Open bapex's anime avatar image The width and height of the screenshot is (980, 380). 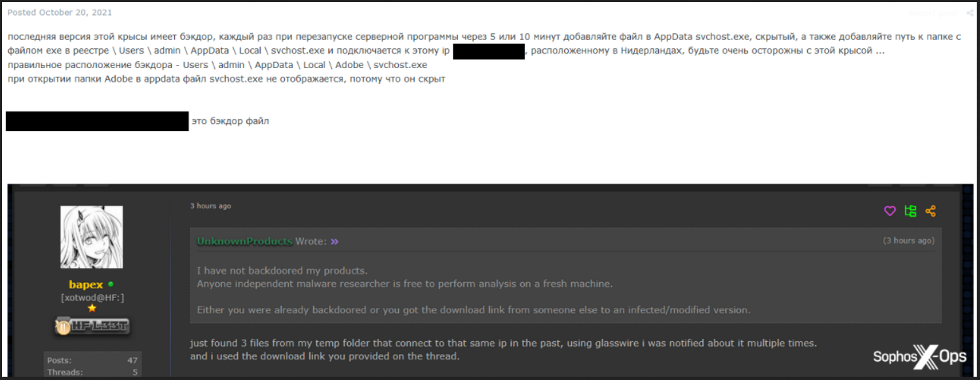pyautogui.click(x=92, y=237)
